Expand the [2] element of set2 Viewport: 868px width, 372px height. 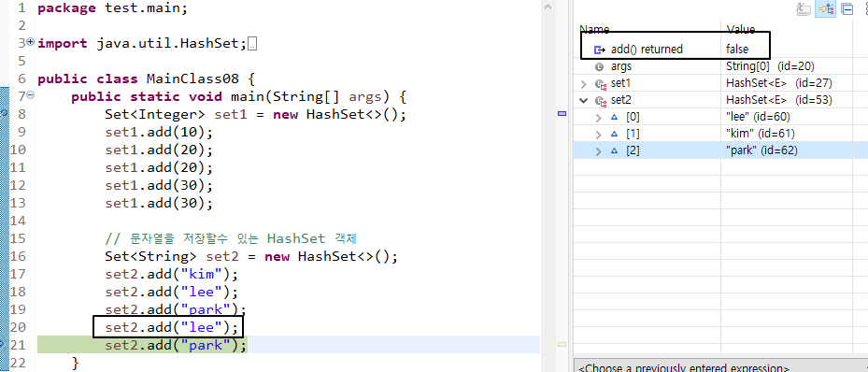coord(598,150)
